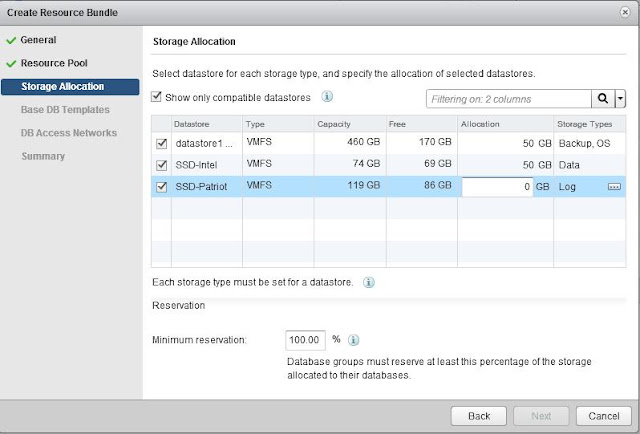Screen dimensions: 640x434
Task: Open the filter options dropdown arrow
Action: click(620, 99)
